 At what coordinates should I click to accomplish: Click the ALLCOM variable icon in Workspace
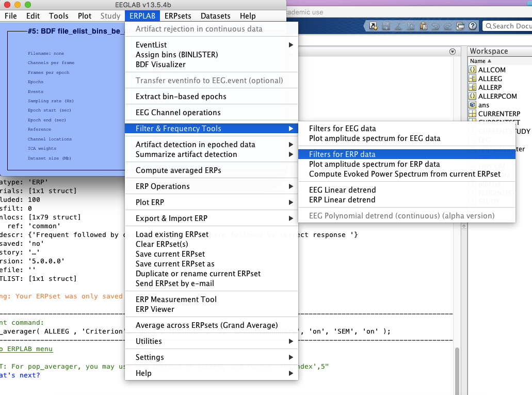(x=472, y=70)
